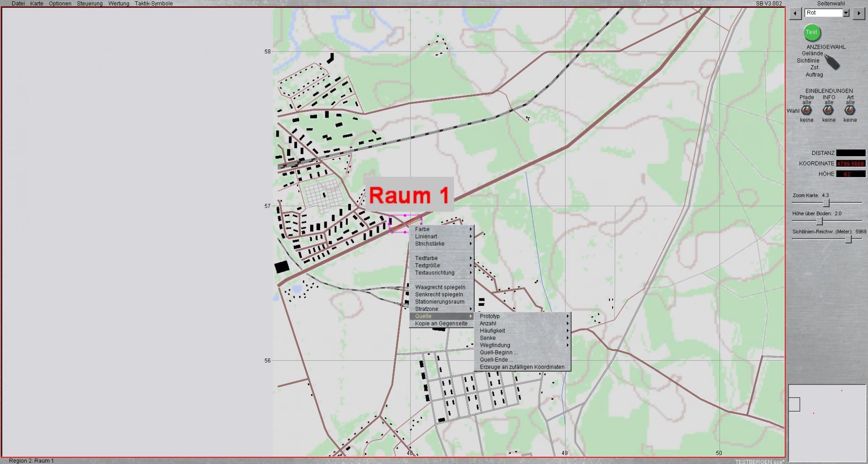Select Waagrecht spiegeln in context menu
The height and width of the screenshot is (464, 868).
pyautogui.click(x=440, y=287)
